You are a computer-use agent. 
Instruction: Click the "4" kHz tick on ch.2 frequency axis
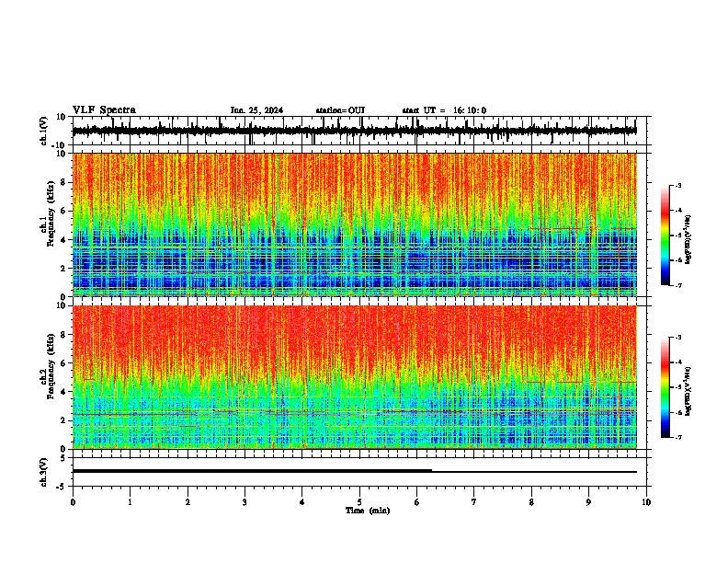pyautogui.click(x=63, y=392)
